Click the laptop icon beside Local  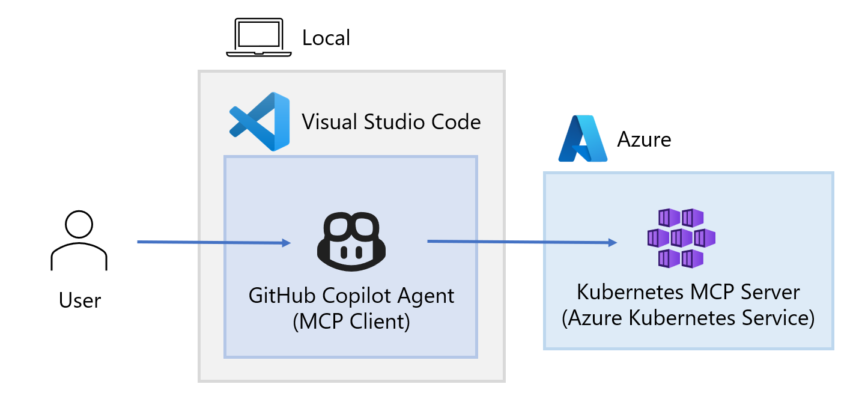click(259, 38)
